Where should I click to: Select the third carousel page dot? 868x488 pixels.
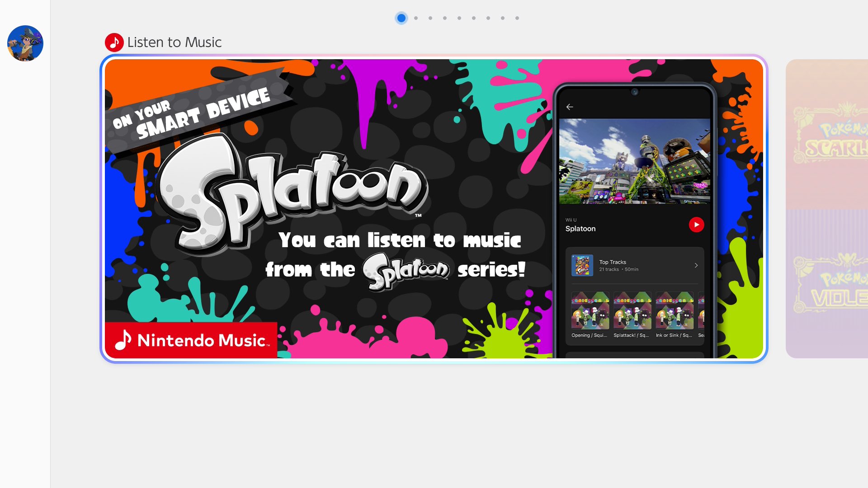(430, 18)
